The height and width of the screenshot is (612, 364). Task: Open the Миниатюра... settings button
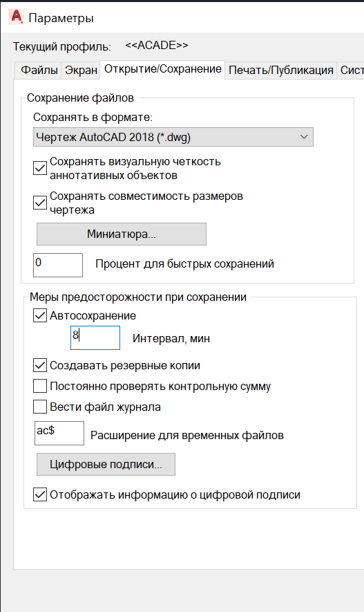pyautogui.click(x=121, y=234)
